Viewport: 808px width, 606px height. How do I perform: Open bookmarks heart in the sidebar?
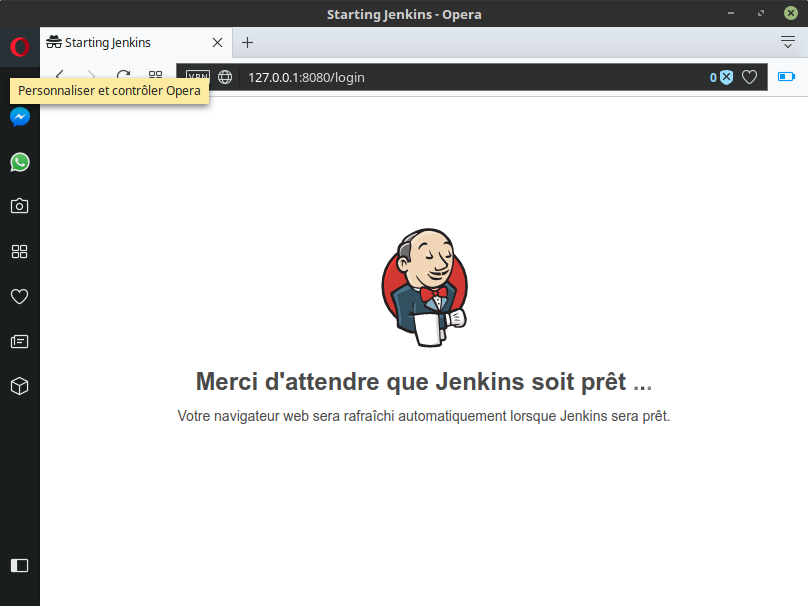pos(19,296)
